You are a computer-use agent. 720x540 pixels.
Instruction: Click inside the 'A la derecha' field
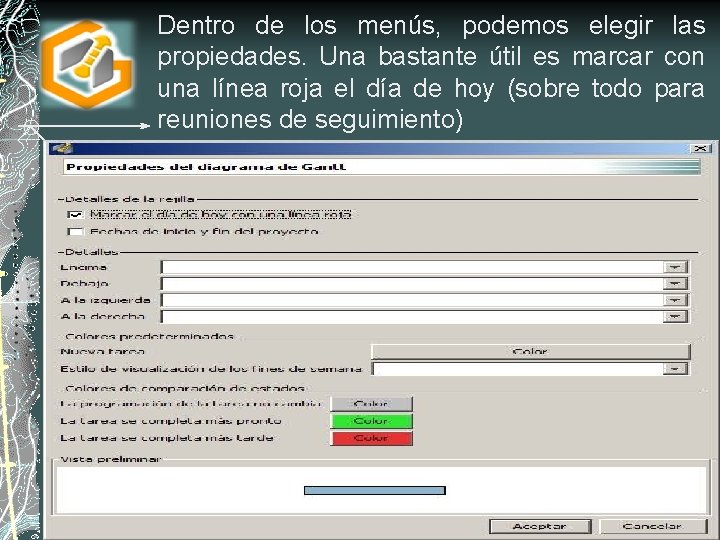tap(412, 317)
